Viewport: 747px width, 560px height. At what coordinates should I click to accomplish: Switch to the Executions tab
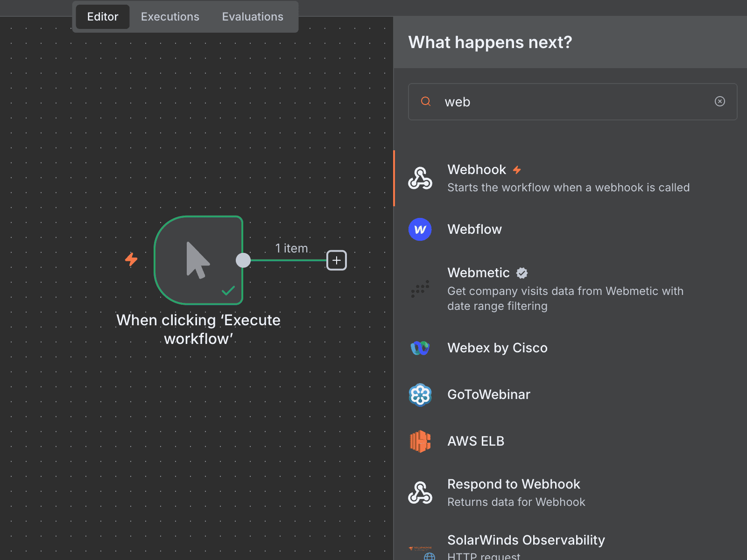[170, 17]
